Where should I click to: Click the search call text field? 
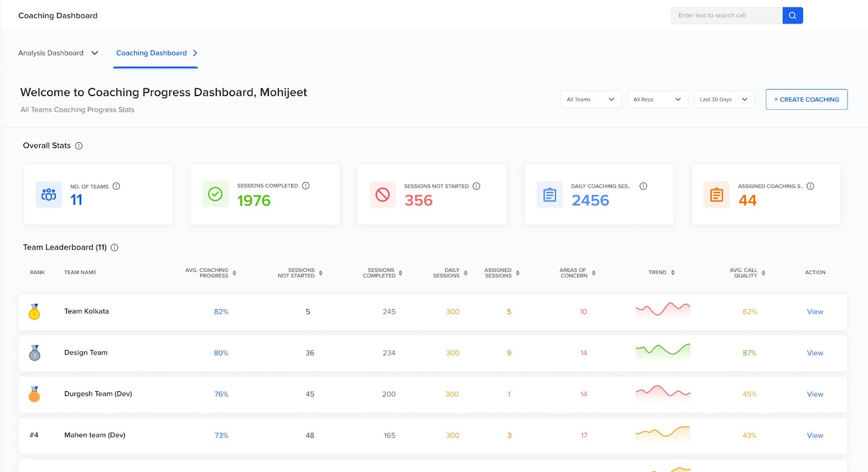pos(727,15)
